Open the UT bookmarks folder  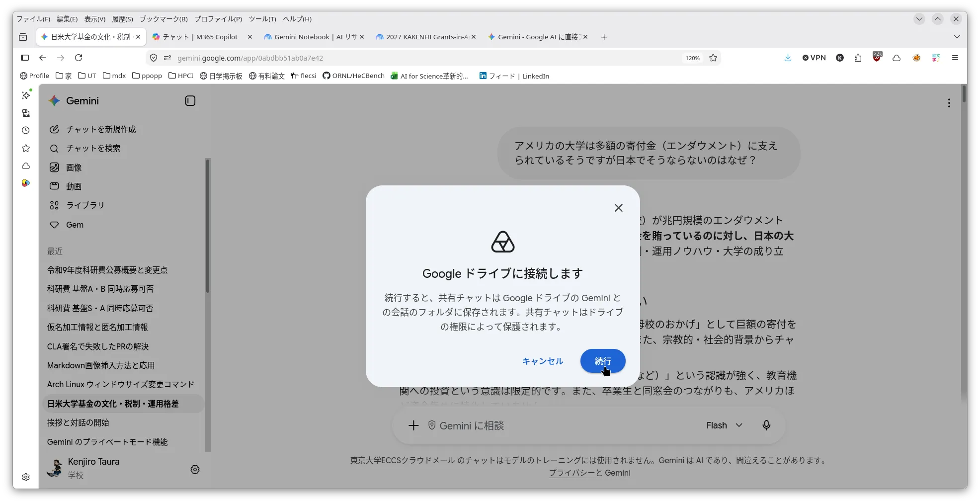(87, 76)
